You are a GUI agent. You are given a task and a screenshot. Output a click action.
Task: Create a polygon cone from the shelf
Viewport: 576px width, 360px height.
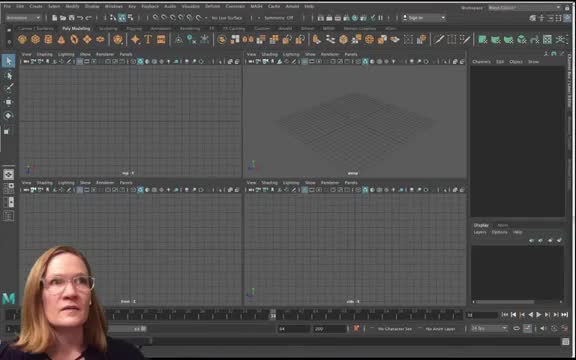pyautogui.click(x=61, y=39)
